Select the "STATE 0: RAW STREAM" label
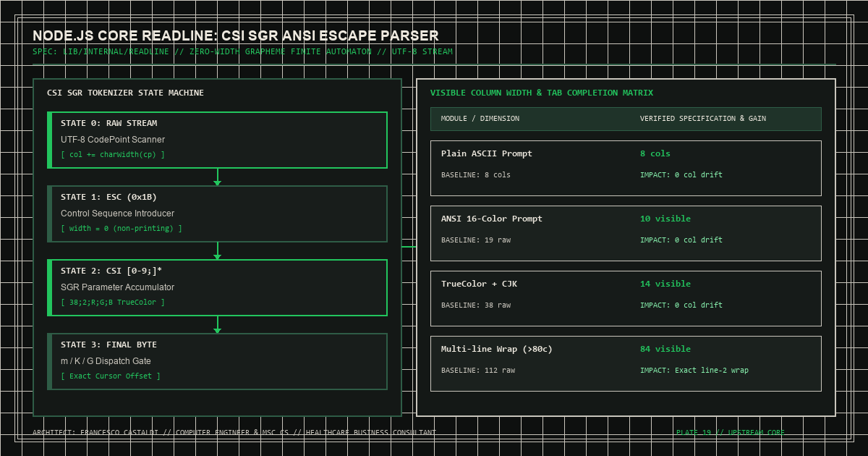Image resolution: width=868 pixels, height=456 pixels. pyautogui.click(x=109, y=124)
